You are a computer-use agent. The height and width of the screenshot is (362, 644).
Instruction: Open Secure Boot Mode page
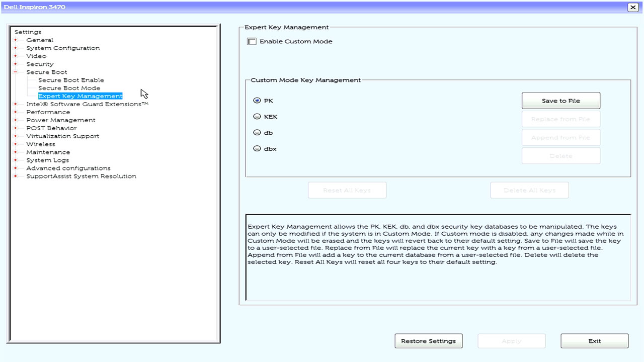[69, 88]
